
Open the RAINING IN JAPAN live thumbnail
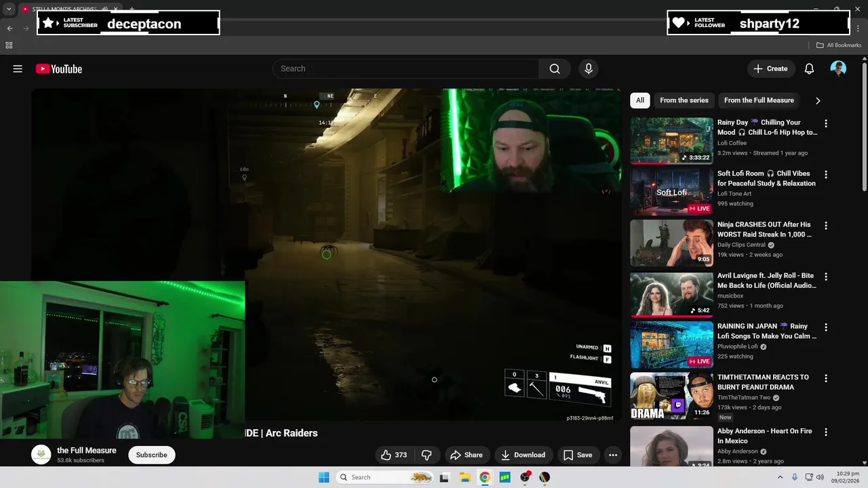671,344
